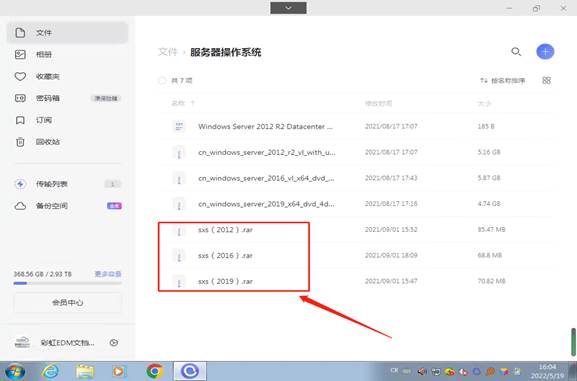The image size is (577, 381).
Task: Click file icon of cn_windows_server_2016 row
Action: [179, 179]
